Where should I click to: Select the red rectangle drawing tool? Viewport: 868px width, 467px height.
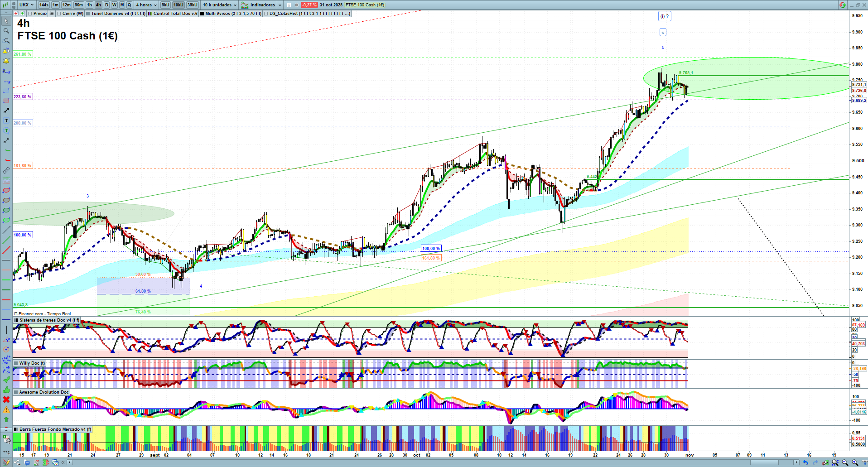pyautogui.click(x=6, y=101)
